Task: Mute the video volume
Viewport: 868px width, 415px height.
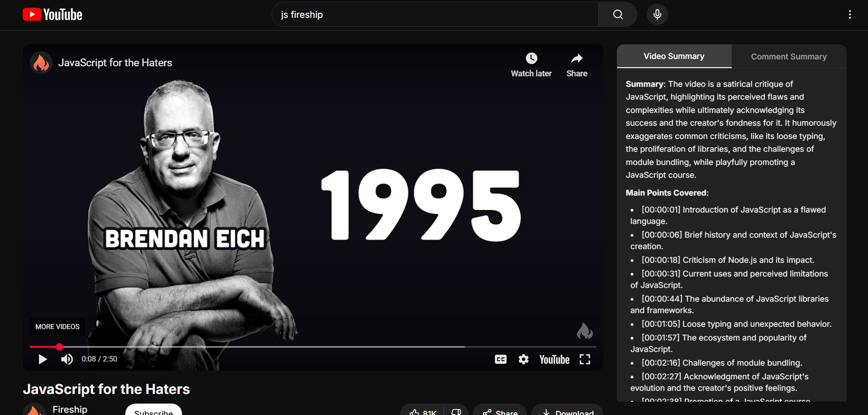Action: (67, 359)
